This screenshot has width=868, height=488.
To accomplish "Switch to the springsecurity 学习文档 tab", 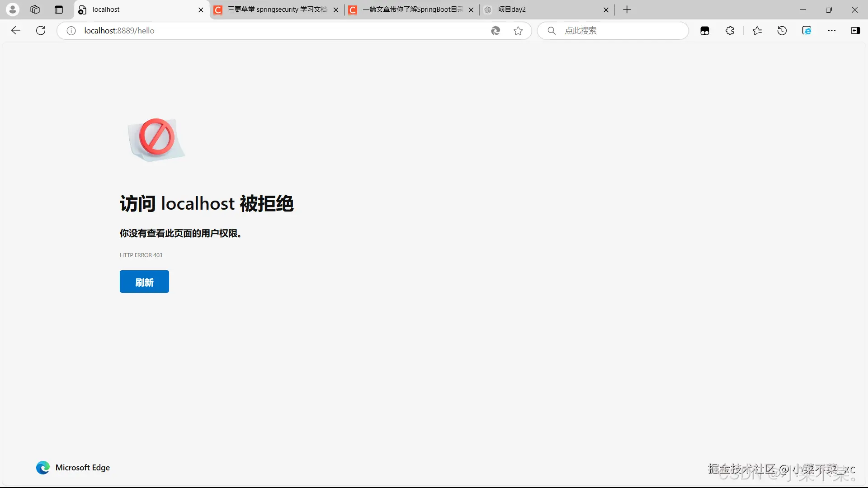I will click(277, 9).
